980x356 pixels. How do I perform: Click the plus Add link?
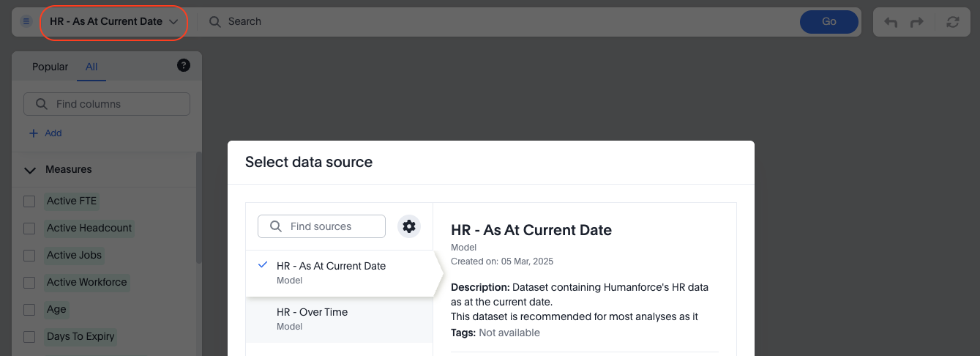tap(45, 133)
